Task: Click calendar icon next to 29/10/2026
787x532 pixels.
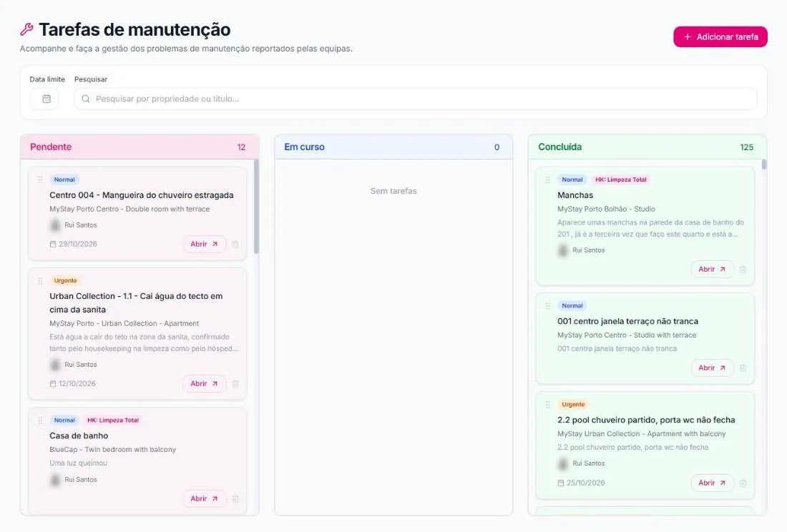Action: (x=53, y=244)
